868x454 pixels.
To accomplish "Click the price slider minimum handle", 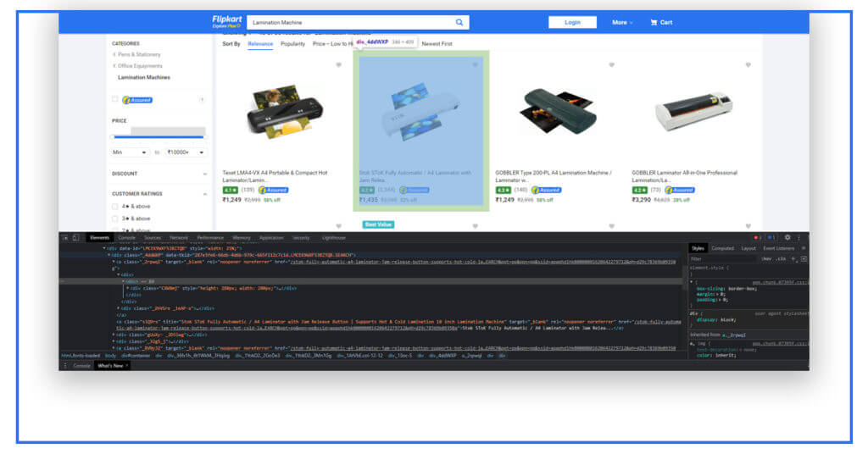I will pyautogui.click(x=113, y=136).
